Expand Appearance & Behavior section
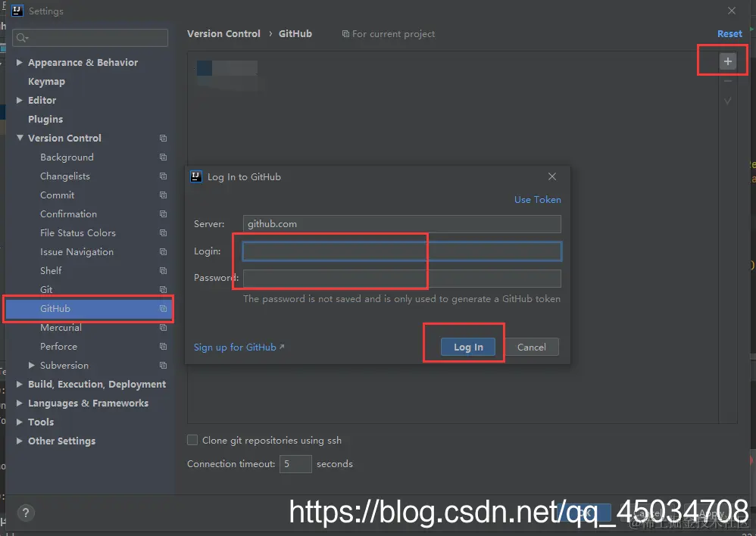 tap(19, 62)
